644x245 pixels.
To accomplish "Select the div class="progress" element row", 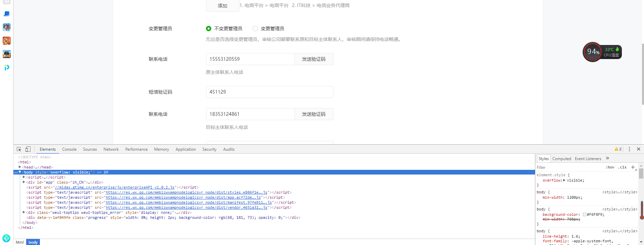I will pos(163,217).
